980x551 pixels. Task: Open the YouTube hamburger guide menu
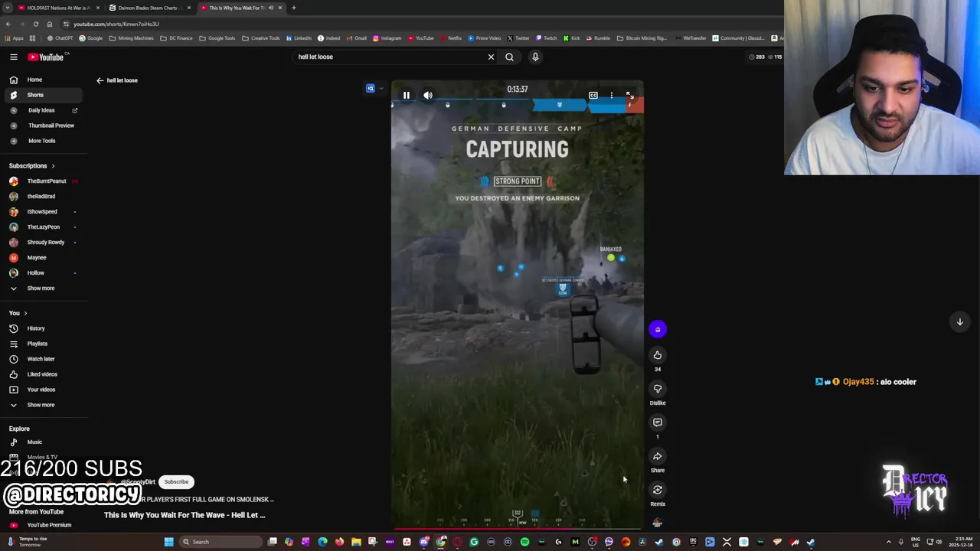coord(14,57)
